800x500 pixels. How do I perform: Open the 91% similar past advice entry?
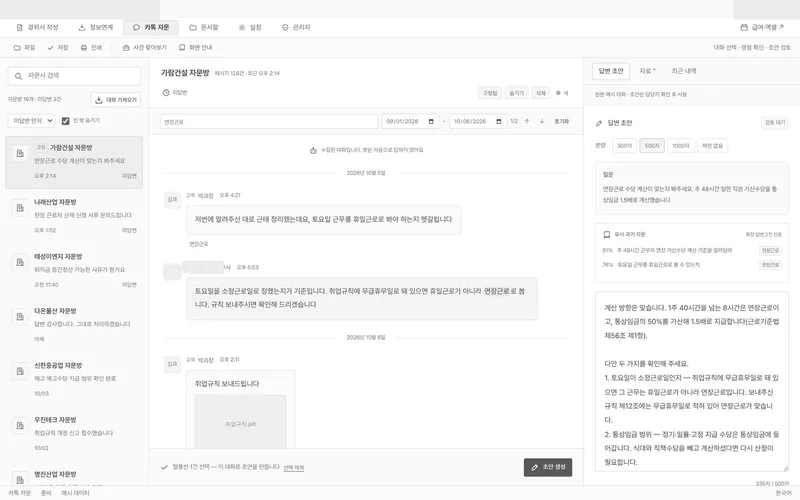pos(691,251)
